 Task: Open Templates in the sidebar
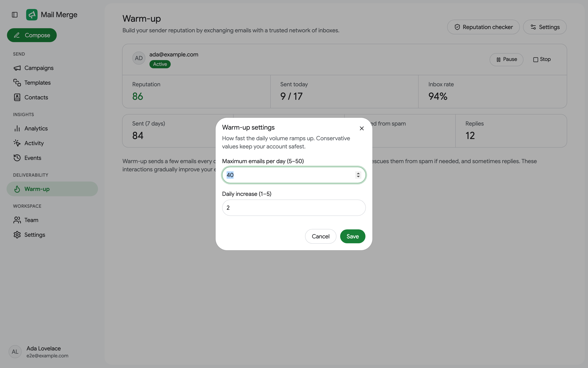tap(52, 83)
